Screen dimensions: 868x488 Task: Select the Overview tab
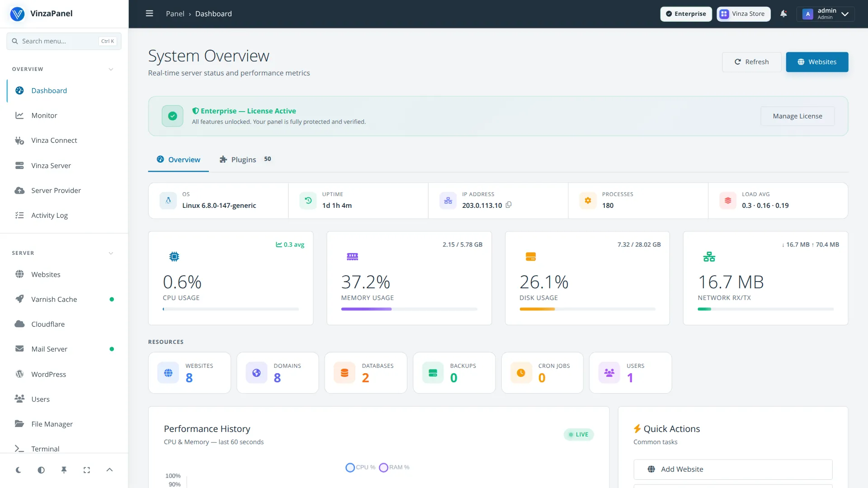179,160
